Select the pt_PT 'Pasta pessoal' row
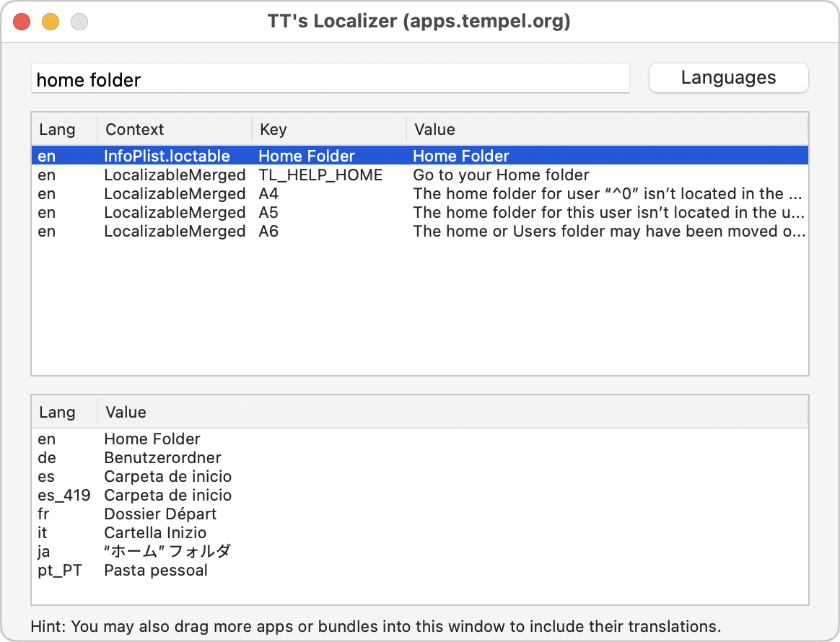 tap(156, 570)
